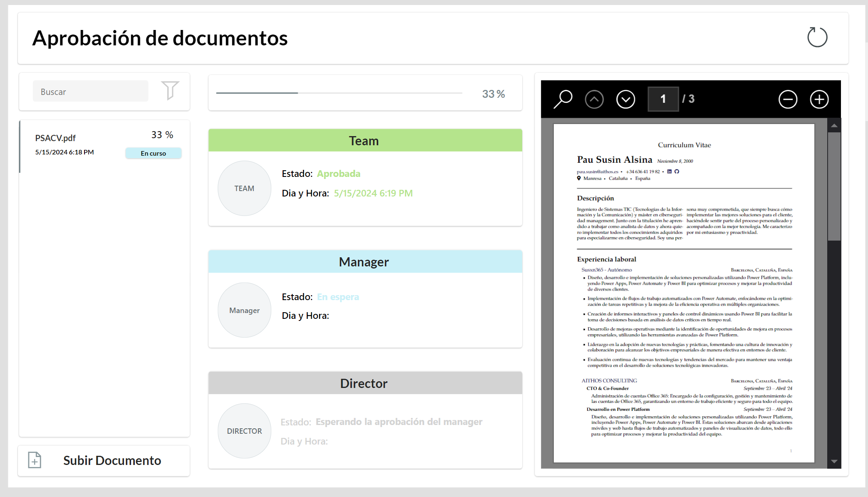
Task: Open the filter funnel icon
Action: (170, 90)
